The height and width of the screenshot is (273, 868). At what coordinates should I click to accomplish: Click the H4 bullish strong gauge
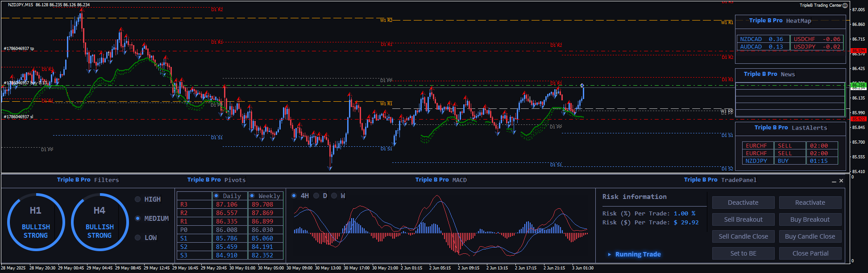coord(100,222)
